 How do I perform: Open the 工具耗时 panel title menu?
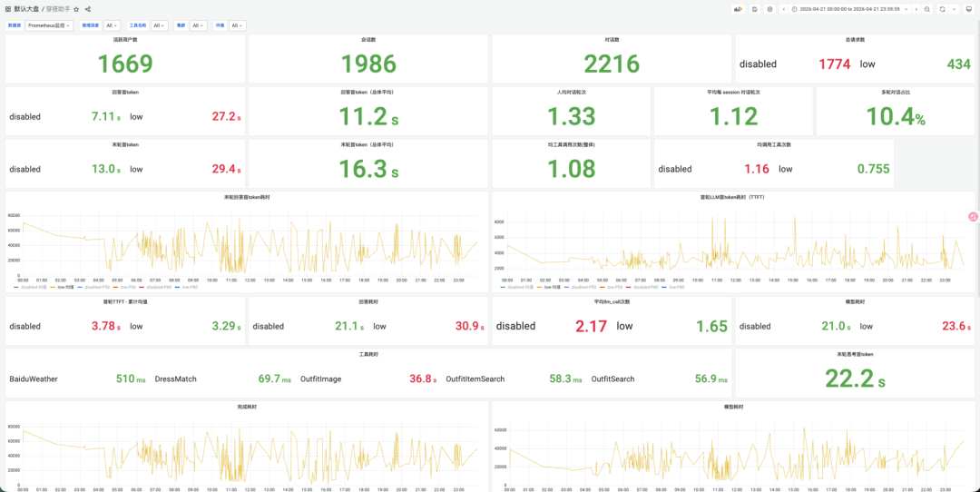(368, 354)
